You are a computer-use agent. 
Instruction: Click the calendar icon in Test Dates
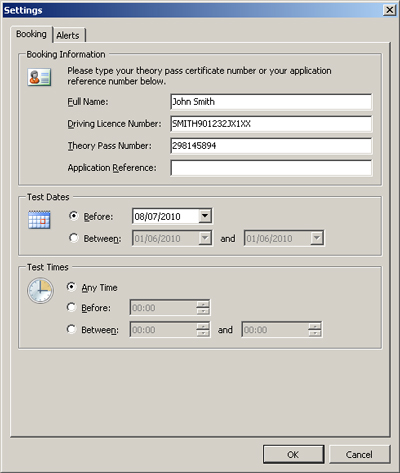pyautogui.click(x=39, y=220)
